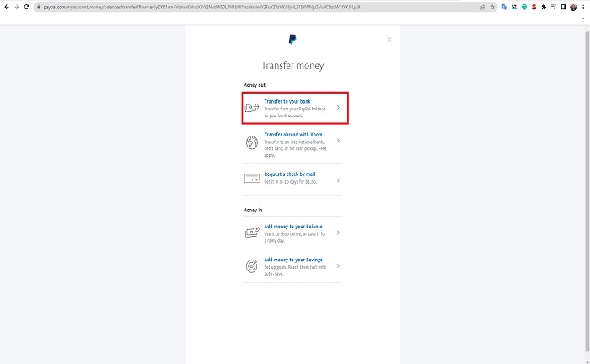Open the Grammarly extension icon
The width and height of the screenshot is (590, 364).
524,7
